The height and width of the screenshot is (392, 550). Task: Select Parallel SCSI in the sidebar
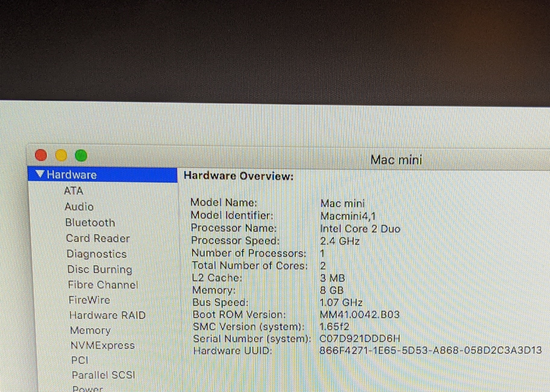pos(103,375)
